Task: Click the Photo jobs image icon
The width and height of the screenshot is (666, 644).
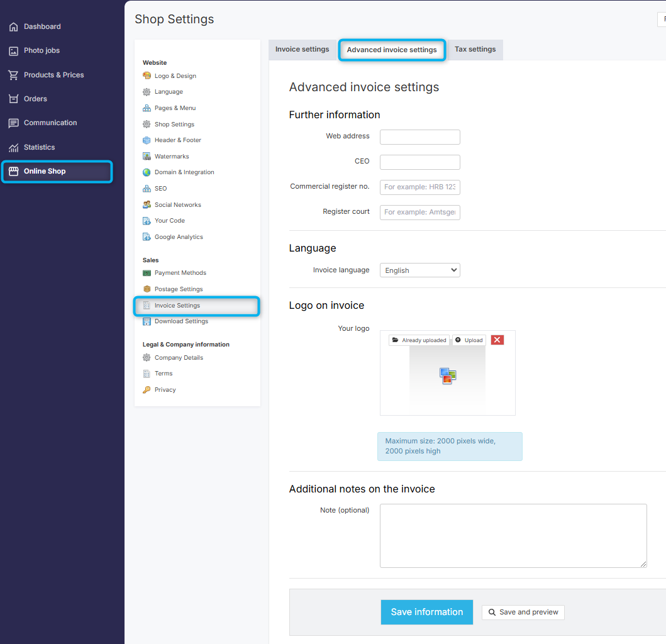Action: (14, 51)
